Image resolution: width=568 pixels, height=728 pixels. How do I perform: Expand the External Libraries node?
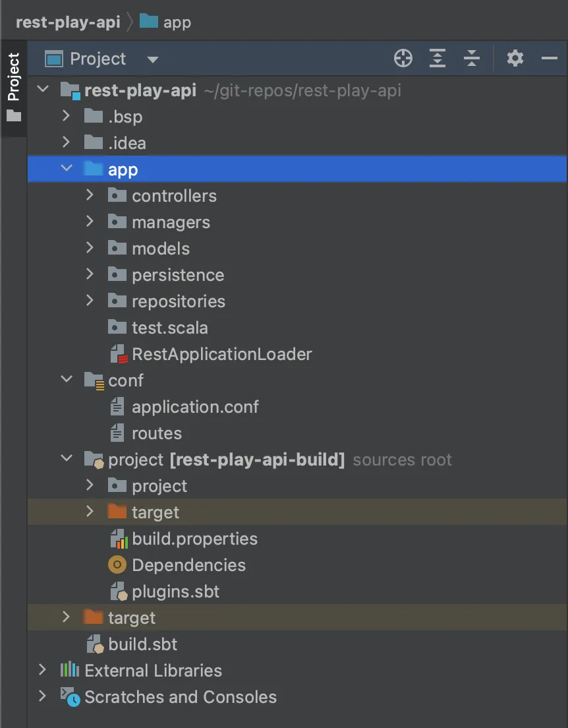click(42, 671)
